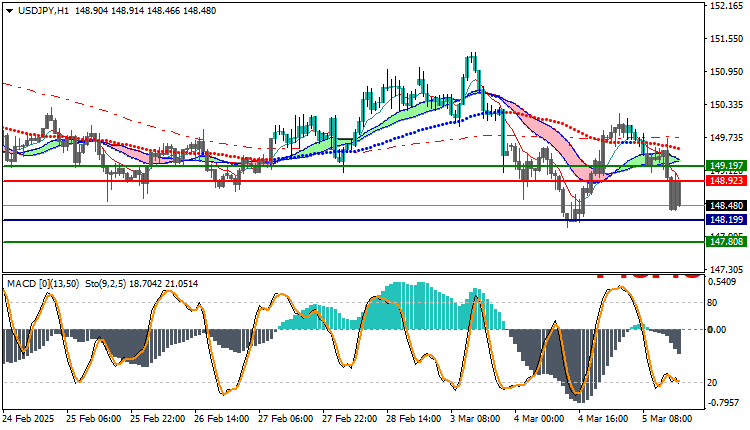Click the current price label 148.480
Screen dimensions: 750x430
[726, 206]
